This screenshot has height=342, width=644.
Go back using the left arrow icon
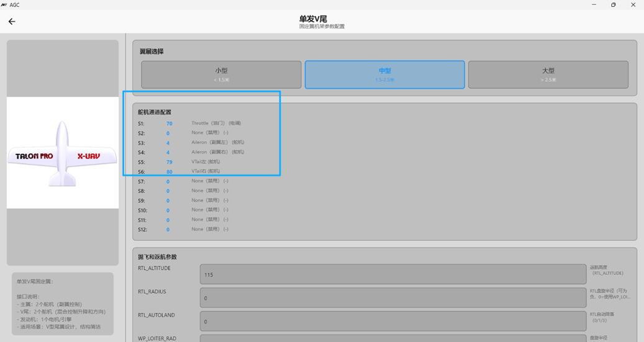point(12,22)
